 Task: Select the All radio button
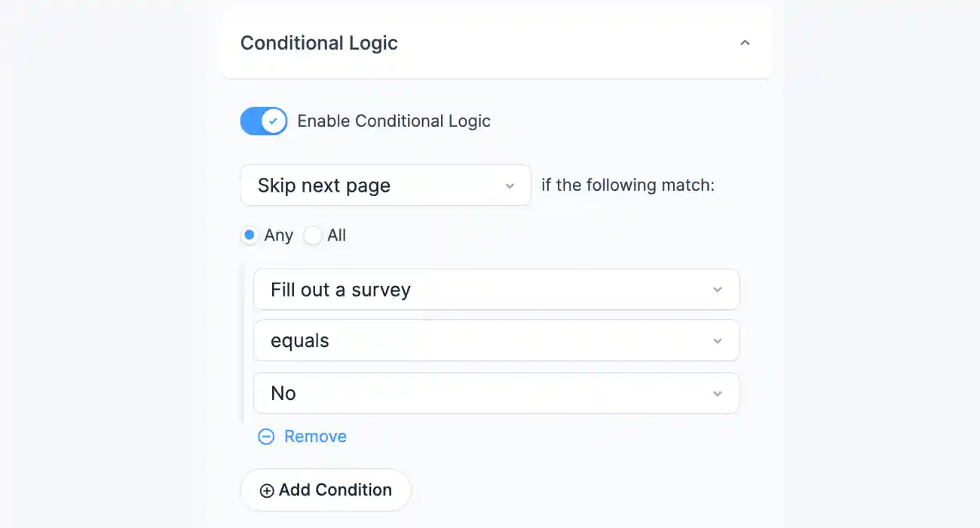click(312, 235)
